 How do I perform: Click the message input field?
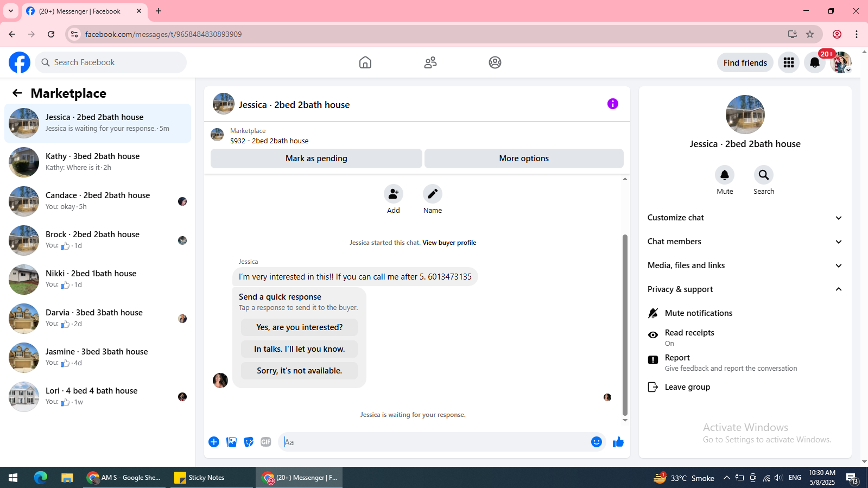click(434, 442)
